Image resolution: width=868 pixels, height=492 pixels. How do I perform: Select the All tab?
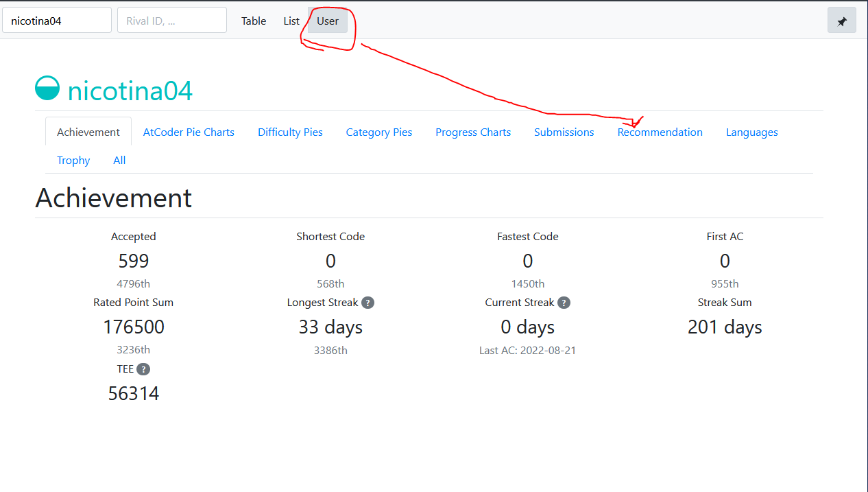119,160
